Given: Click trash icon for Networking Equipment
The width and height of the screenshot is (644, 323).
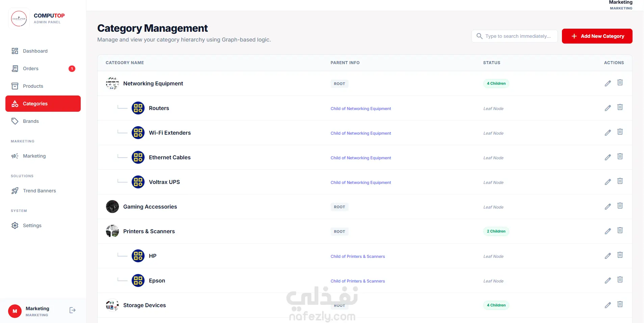Looking at the screenshot, I should [x=620, y=83].
